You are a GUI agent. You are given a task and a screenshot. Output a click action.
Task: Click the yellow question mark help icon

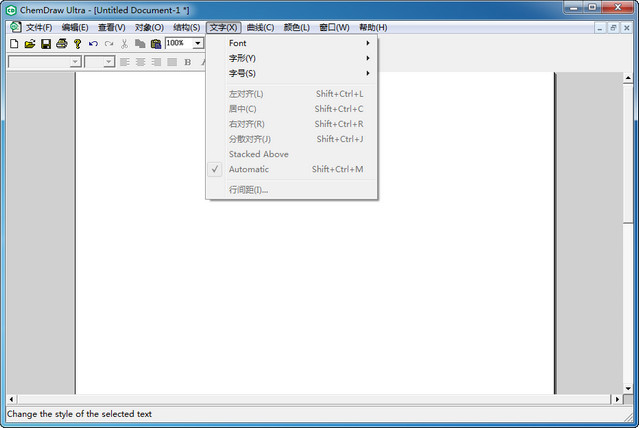[x=77, y=44]
